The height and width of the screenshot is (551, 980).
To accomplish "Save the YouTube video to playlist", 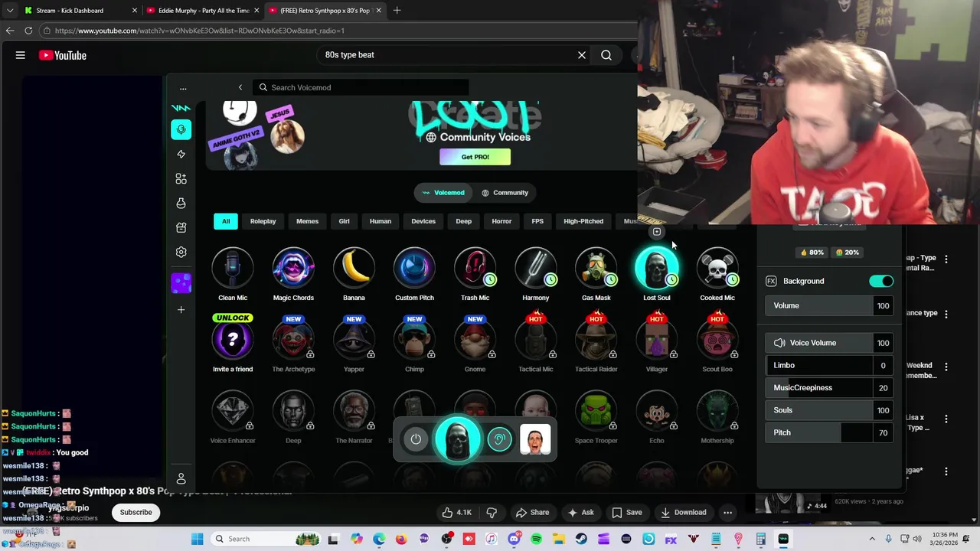I will pos(627,513).
